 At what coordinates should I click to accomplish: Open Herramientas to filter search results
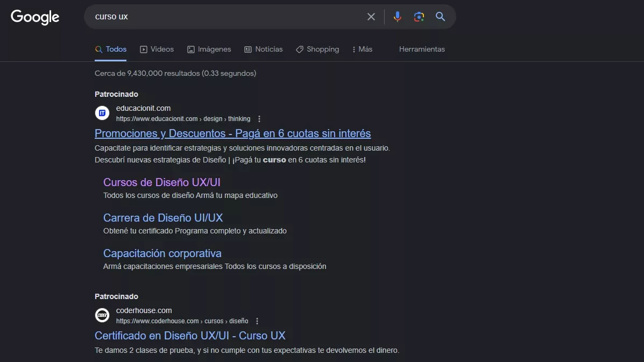[x=422, y=49]
